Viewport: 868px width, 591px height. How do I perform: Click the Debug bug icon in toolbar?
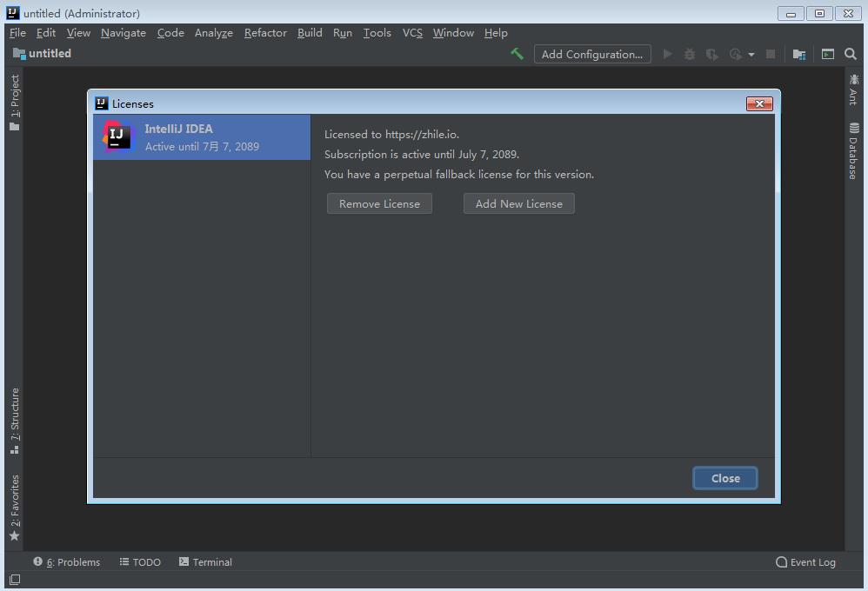689,54
